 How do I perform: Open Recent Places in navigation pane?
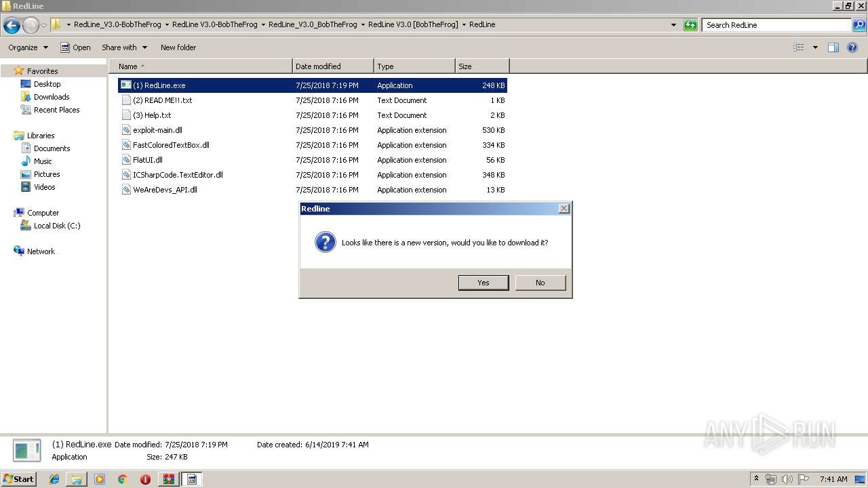56,110
